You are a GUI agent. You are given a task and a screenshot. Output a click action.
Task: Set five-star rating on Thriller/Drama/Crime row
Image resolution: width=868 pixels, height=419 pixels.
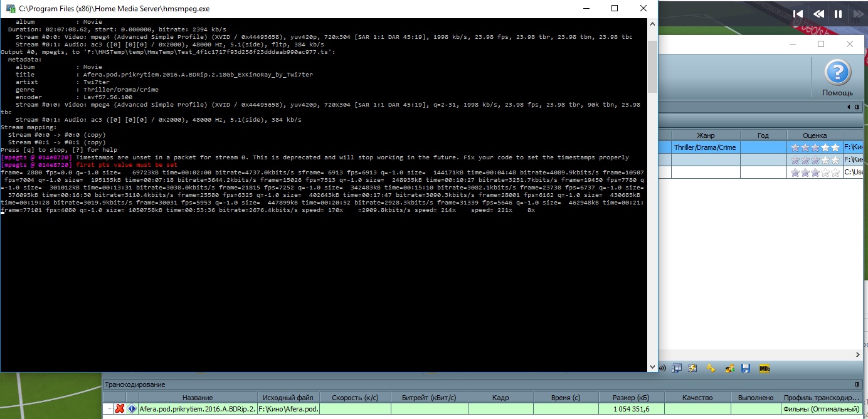pyautogui.click(x=834, y=147)
